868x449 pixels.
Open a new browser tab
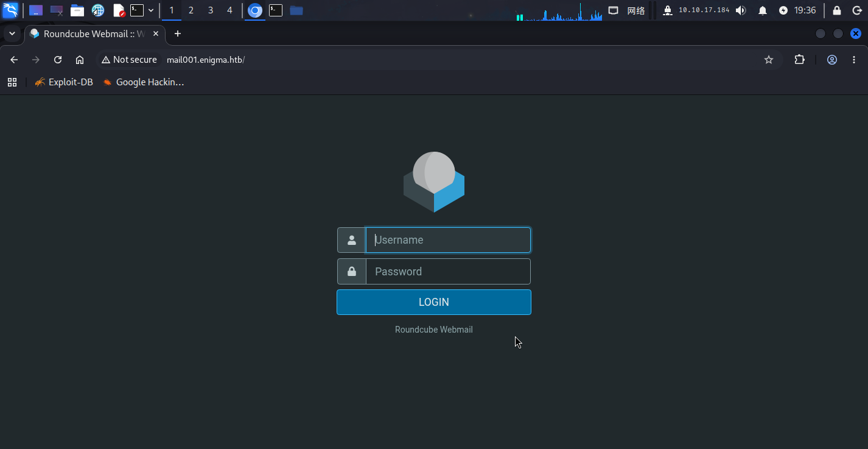click(178, 34)
